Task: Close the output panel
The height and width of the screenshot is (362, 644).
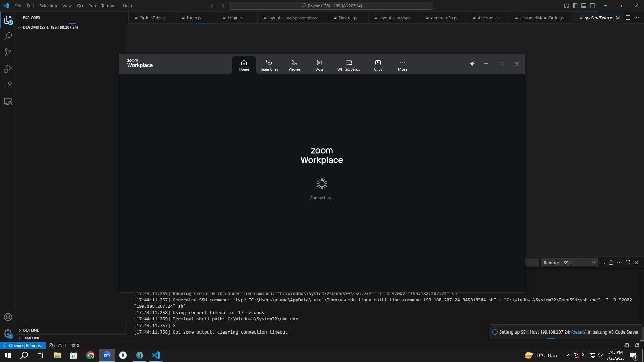Action: (637, 263)
